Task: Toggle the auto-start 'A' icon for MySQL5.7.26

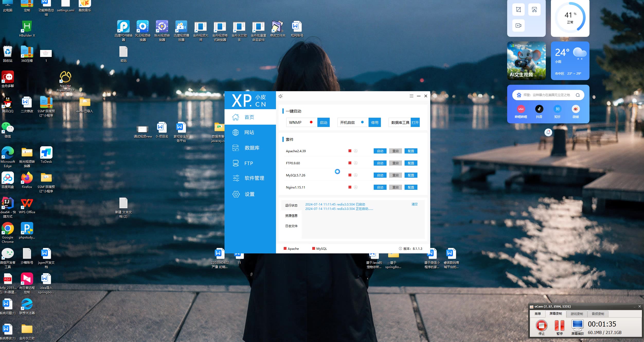Action: pos(356,175)
